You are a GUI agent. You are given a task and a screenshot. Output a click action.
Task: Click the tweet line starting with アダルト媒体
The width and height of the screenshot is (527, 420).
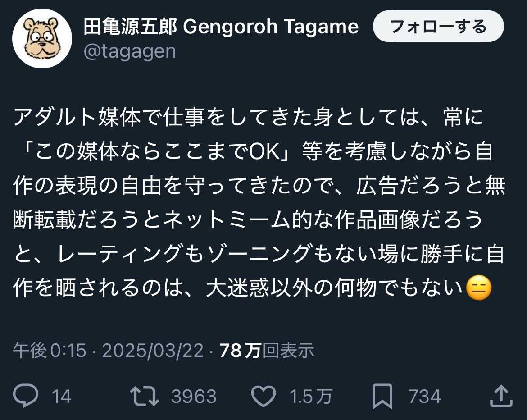[x=248, y=118]
